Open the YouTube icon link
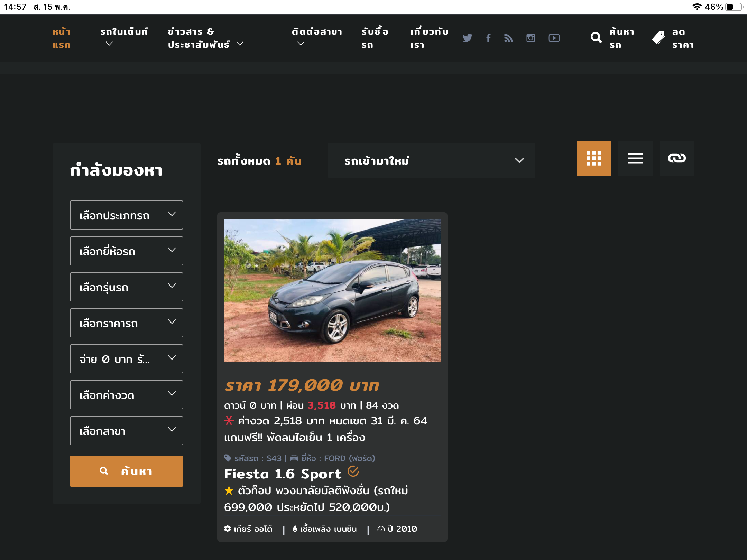 pos(554,38)
